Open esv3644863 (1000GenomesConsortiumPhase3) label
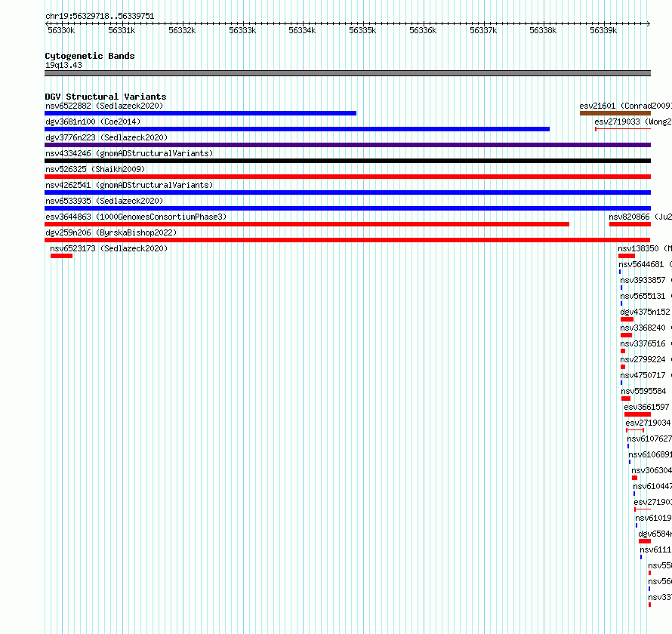The height and width of the screenshot is (634, 672). (136, 217)
